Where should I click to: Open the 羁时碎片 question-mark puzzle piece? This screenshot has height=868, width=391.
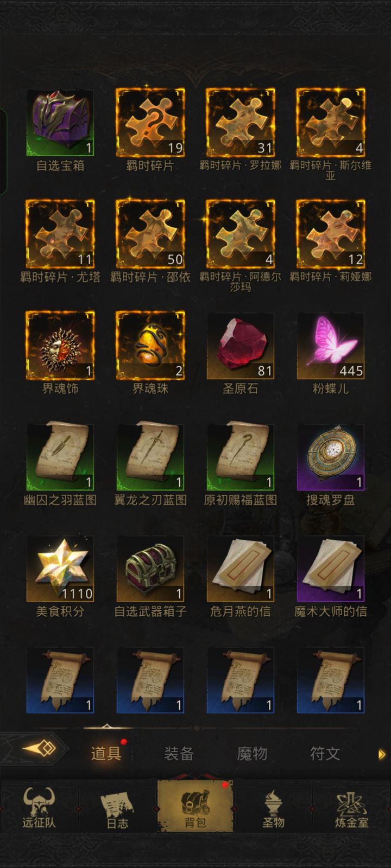click(x=150, y=123)
